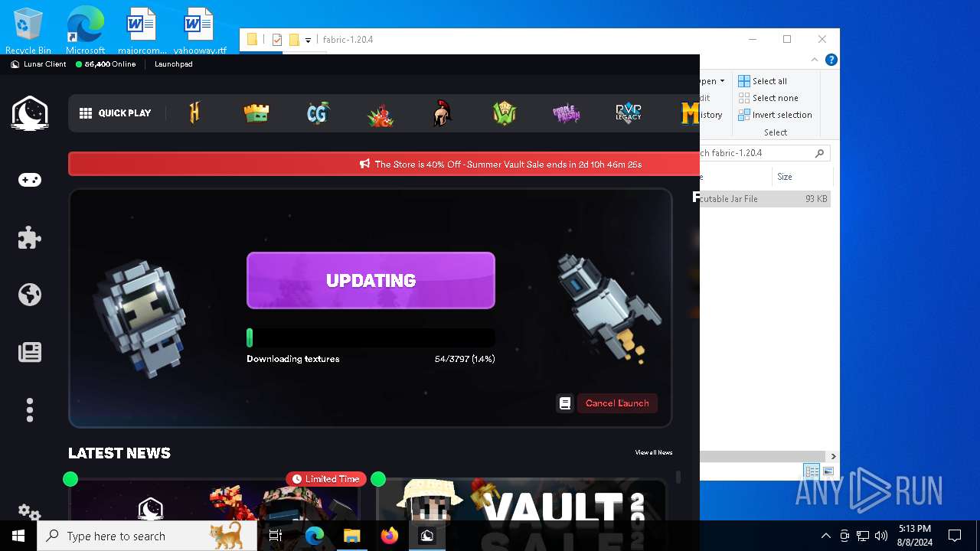980x551 pixels.
Task: Open Firefox from the taskbar
Action: point(390,536)
